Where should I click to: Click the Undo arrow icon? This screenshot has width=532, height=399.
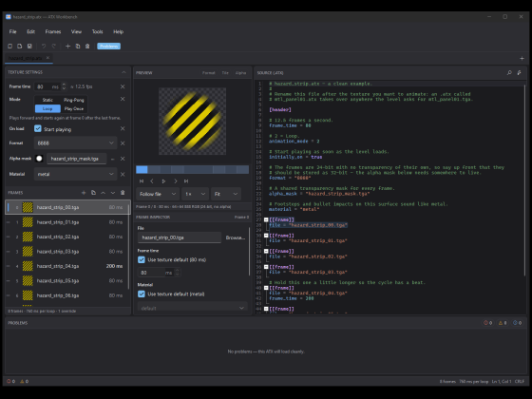tap(44, 47)
